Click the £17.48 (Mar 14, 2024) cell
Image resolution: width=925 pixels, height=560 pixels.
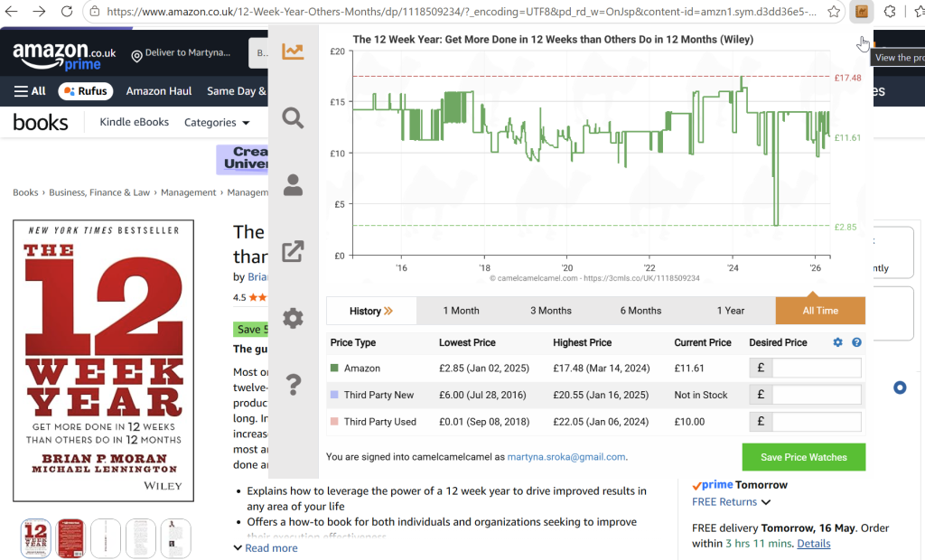[601, 369]
